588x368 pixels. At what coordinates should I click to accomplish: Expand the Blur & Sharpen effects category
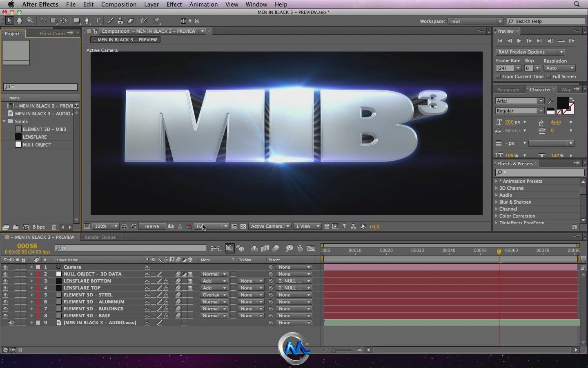(497, 202)
